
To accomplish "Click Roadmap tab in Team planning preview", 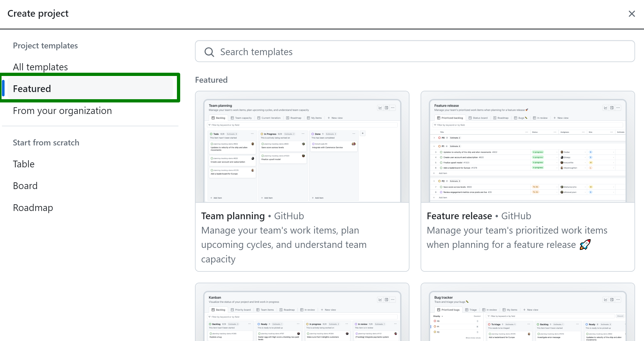I will click(294, 118).
